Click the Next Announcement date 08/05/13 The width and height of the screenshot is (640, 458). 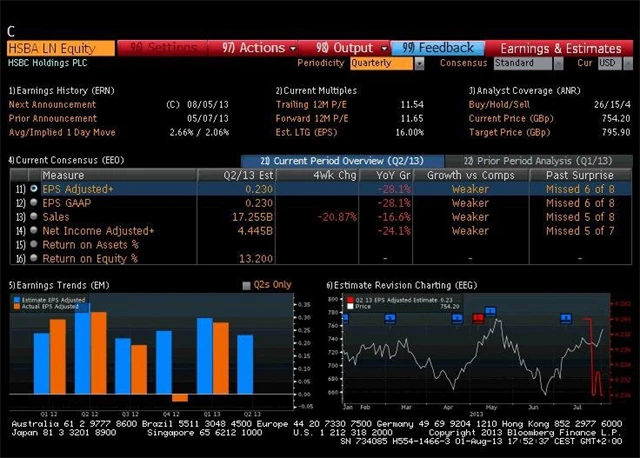tap(208, 104)
